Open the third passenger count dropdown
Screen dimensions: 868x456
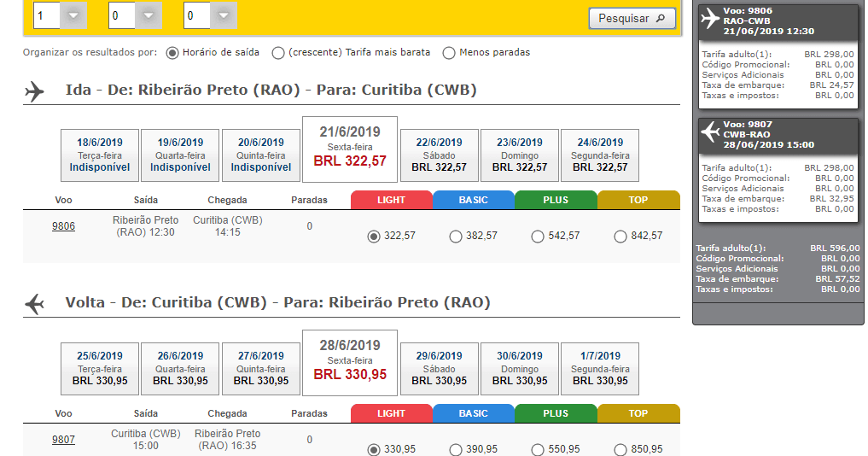[x=224, y=15]
